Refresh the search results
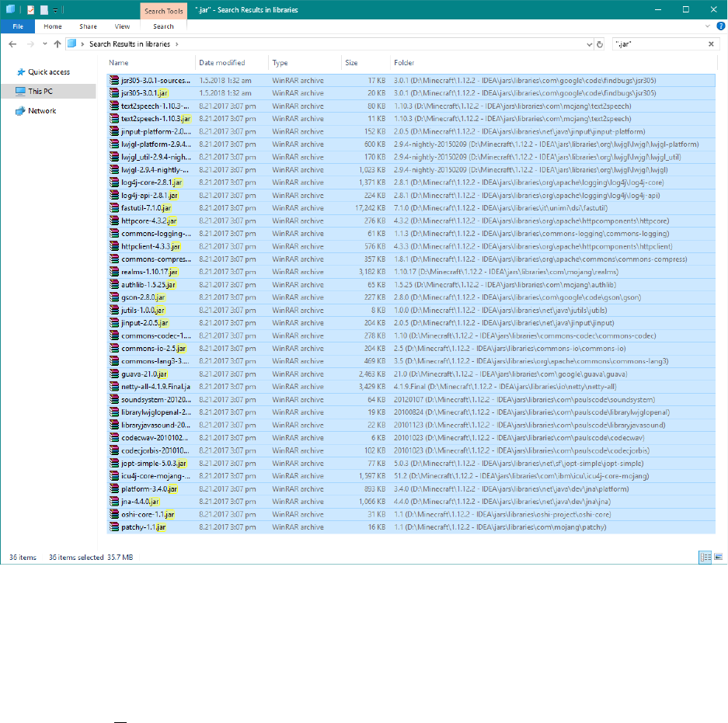This screenshot has width=728, height=723. tap(600, 44)
